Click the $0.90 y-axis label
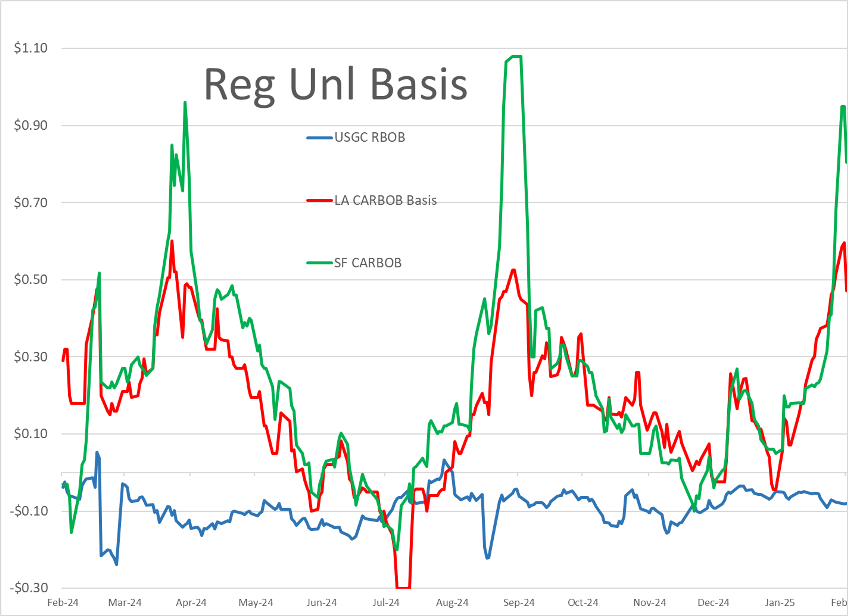This screenshot has width=848, height=616. [31, 125]
